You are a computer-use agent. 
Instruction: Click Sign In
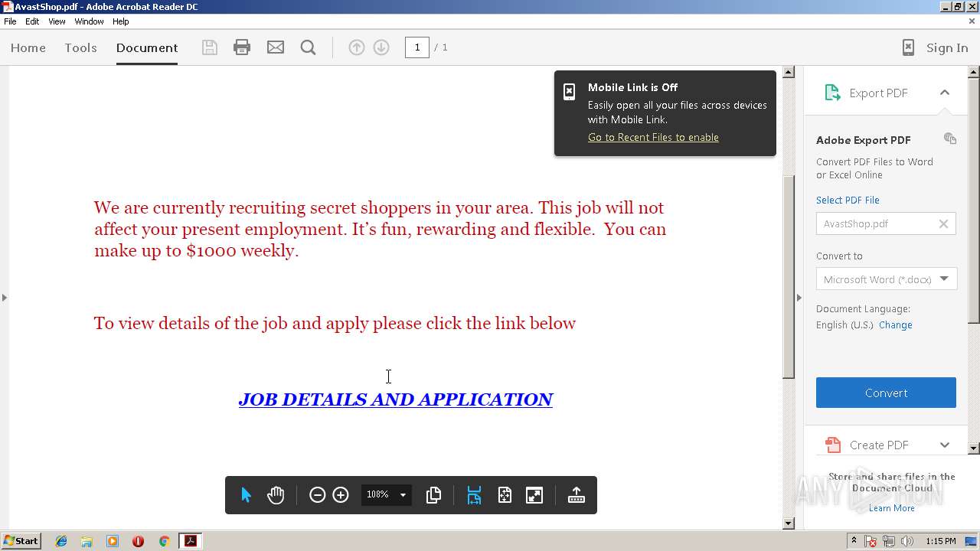[x=947, y=47]
